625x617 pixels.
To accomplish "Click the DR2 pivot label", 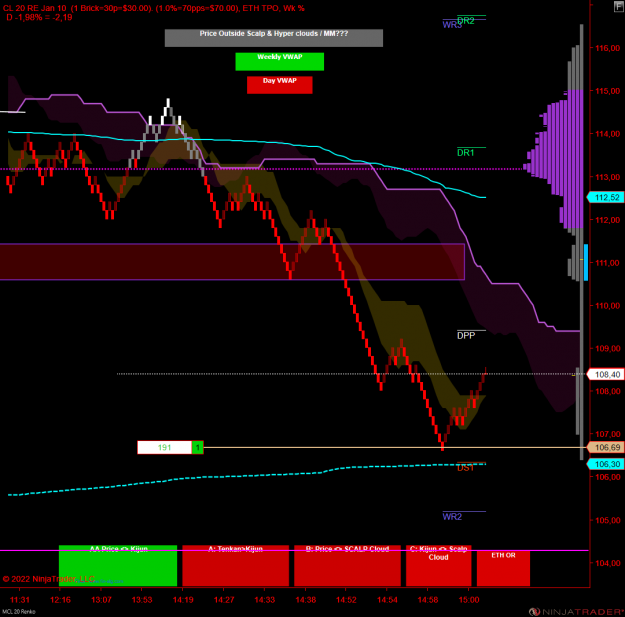I will click(x=466, y=21).
